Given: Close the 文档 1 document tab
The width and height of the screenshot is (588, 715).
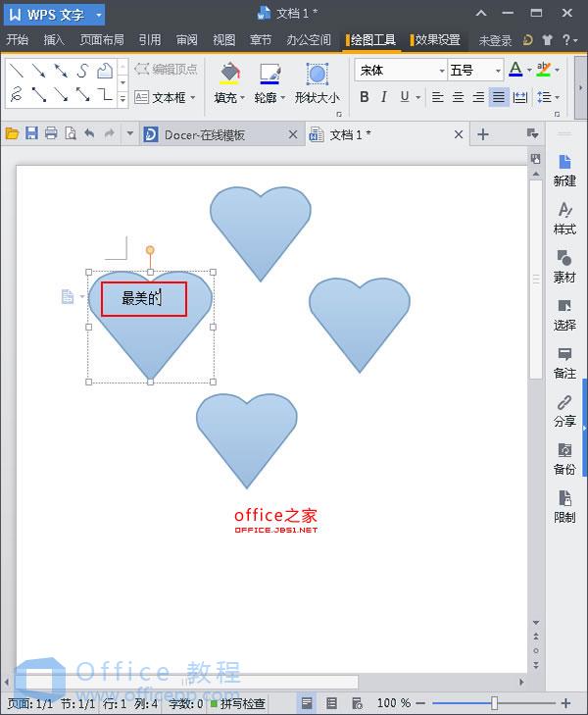Looking at the screenshot, I should click(x=459, y=134).
